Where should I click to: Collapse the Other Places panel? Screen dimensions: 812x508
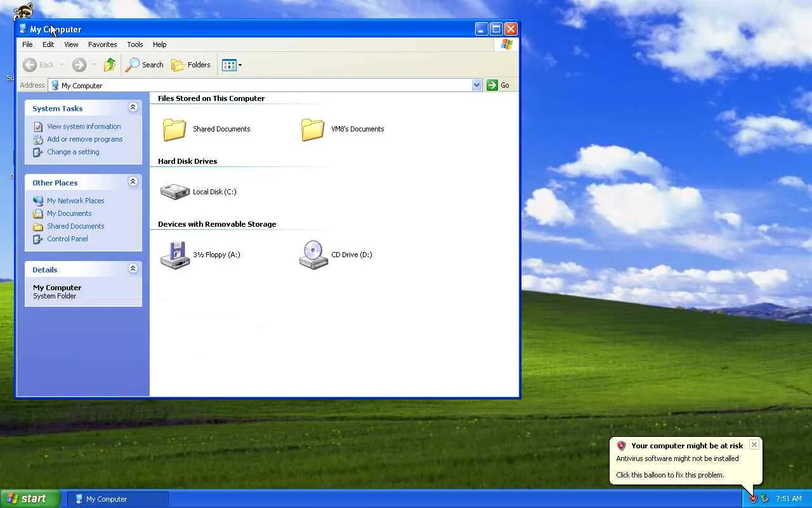133,182
